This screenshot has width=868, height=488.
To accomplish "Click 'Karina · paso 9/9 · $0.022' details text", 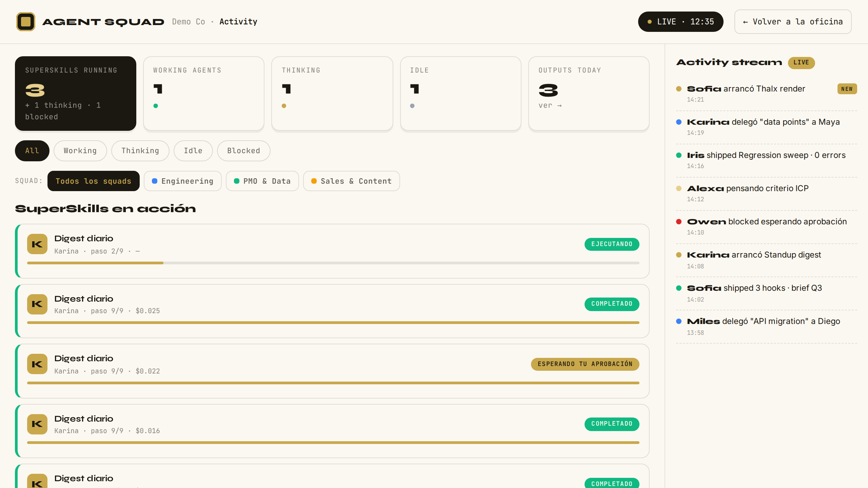I will 107,371.
